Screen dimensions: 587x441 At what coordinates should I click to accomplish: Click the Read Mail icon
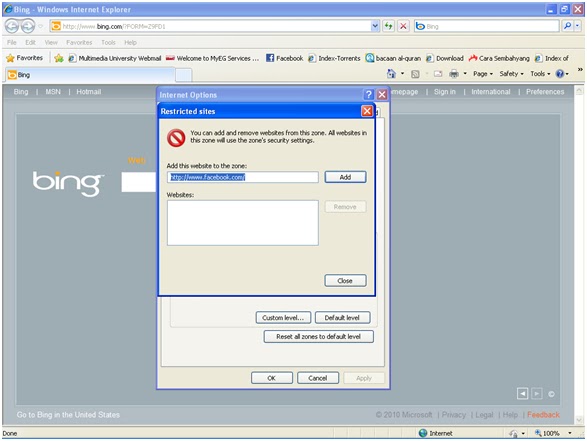pyautogui.click(x=438, y=74)
